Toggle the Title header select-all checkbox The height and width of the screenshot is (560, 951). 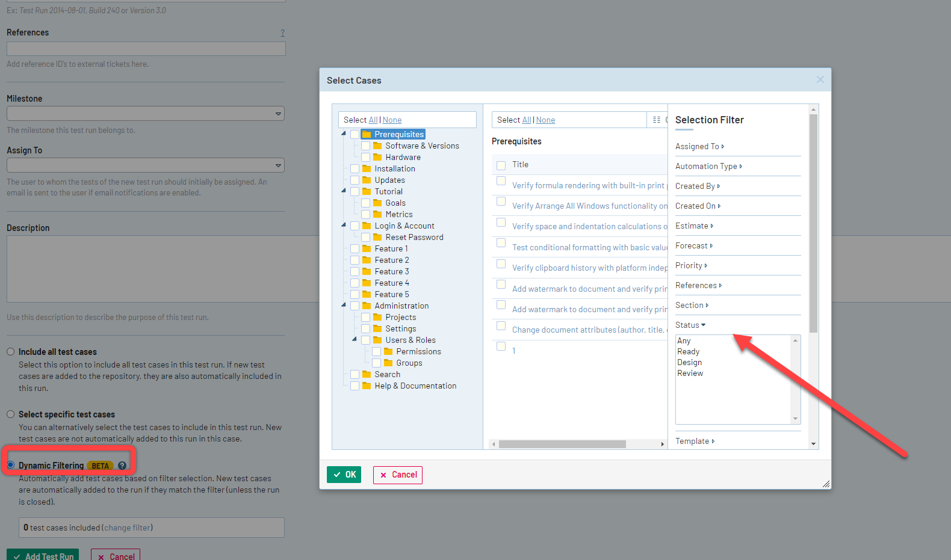[501, 165]
